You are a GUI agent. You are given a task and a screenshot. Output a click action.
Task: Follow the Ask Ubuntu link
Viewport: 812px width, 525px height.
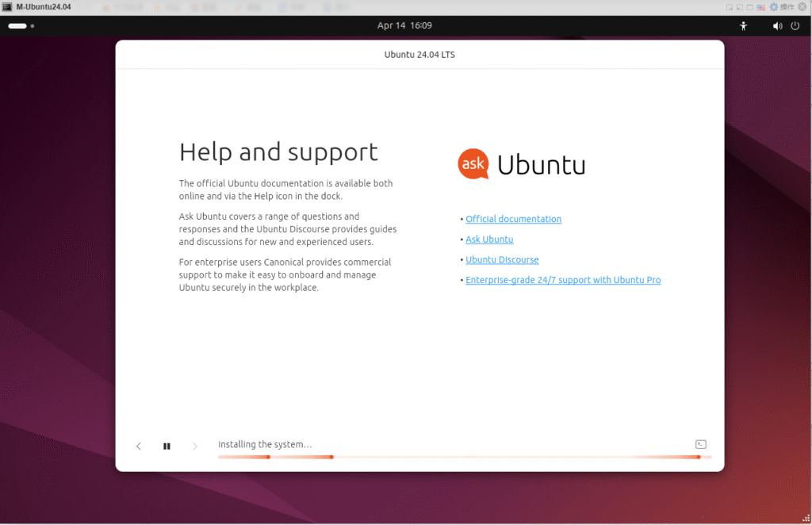click(489, 240)
